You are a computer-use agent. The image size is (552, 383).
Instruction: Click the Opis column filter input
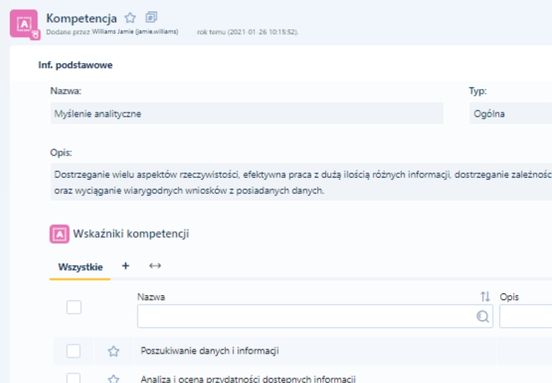click(x=526, y=316)
